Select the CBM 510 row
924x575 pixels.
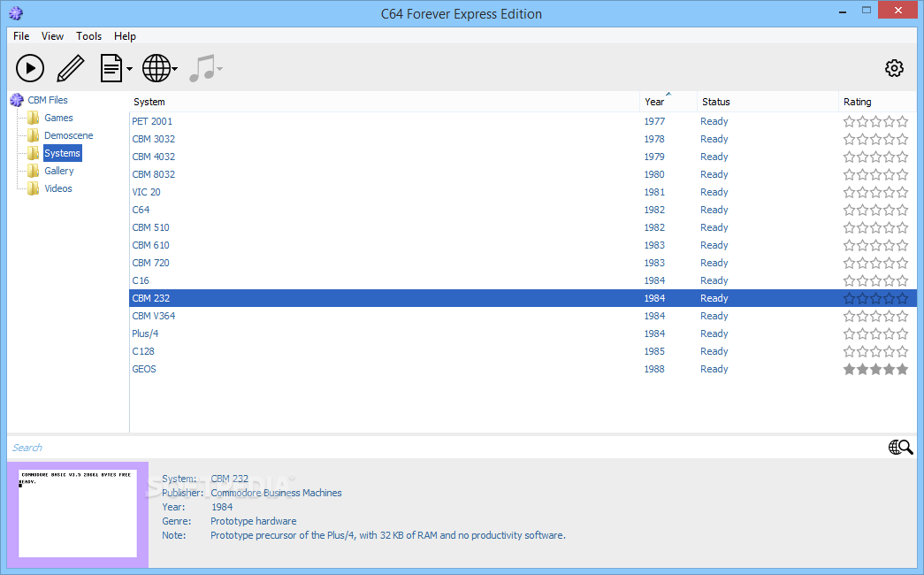[523, 227]
